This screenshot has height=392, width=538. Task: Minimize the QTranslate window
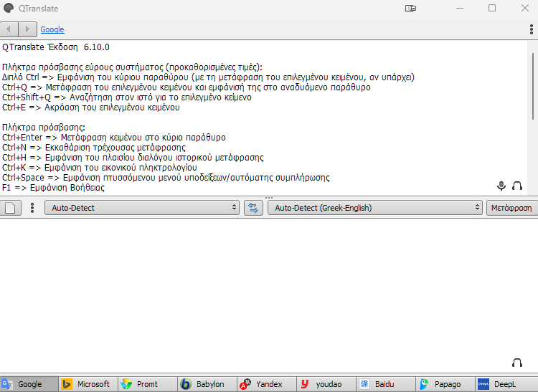460,8
